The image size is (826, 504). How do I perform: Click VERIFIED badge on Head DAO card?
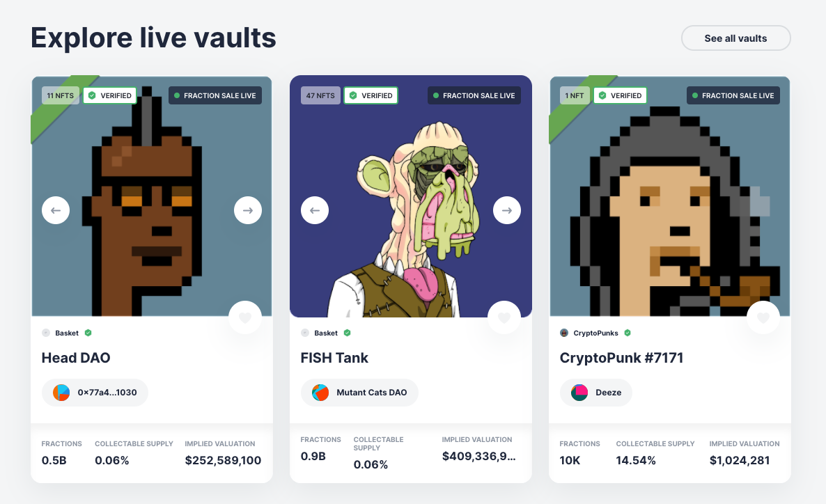pyautogui.click(x=110, y=95)
